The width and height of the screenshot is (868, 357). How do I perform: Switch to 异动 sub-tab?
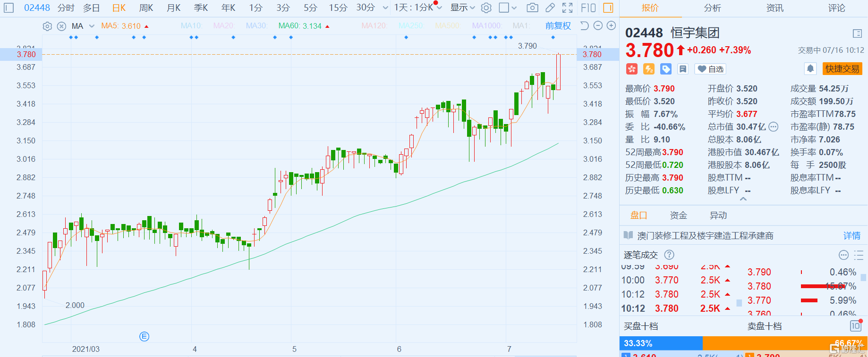(x=718, y=216)
